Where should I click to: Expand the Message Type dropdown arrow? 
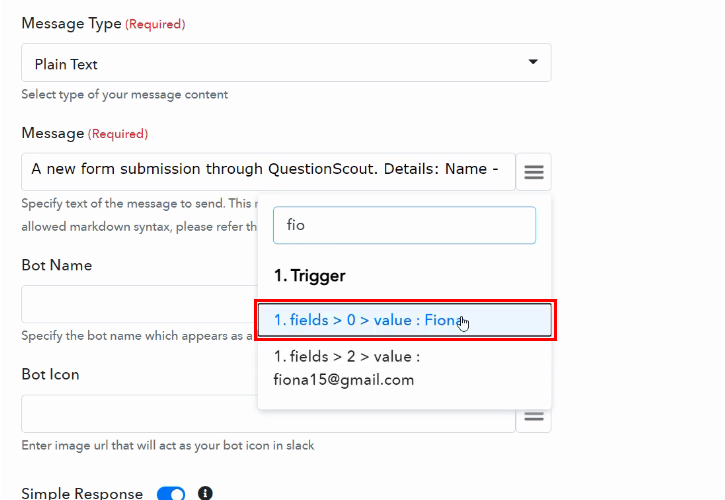(x=533, y=62)
